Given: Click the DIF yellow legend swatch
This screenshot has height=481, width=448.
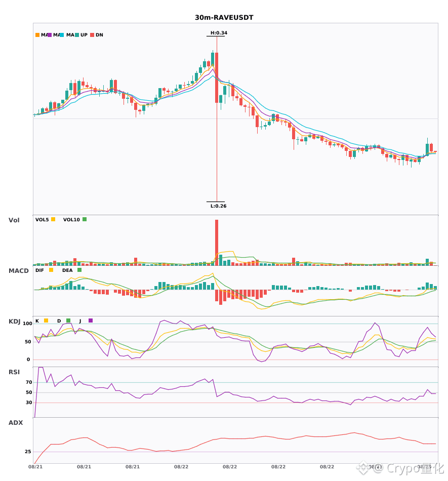Looking at the screenshot, I should coord(51,270).
